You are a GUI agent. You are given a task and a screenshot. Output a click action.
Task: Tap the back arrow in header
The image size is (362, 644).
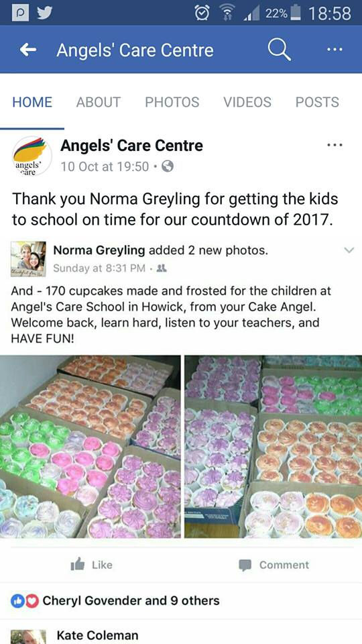click(28, 50)
